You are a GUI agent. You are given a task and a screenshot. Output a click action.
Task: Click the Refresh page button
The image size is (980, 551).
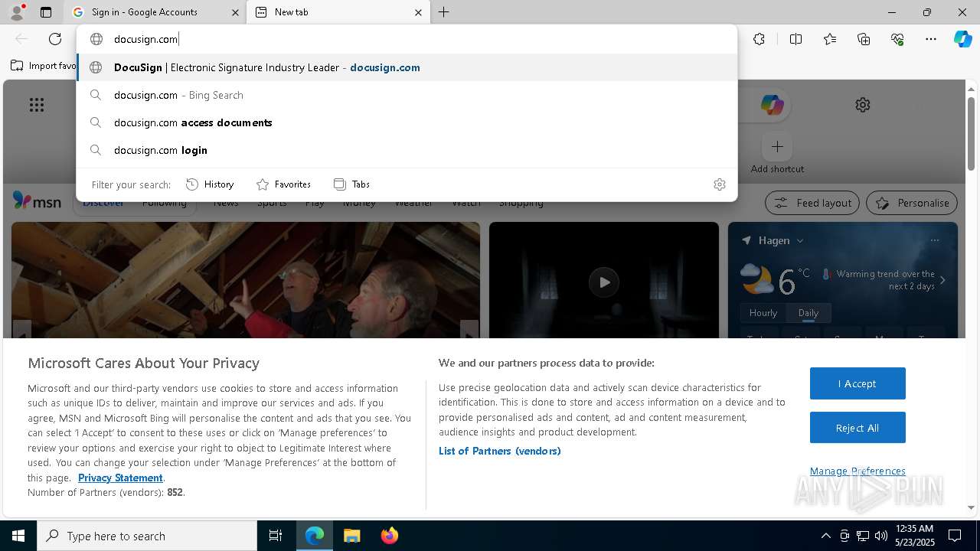[55, 39]
